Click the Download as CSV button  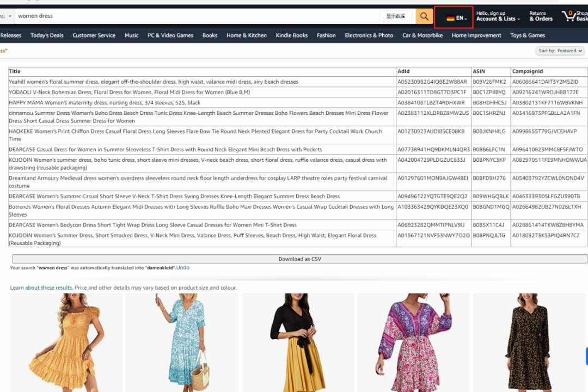tap(299, 259)
